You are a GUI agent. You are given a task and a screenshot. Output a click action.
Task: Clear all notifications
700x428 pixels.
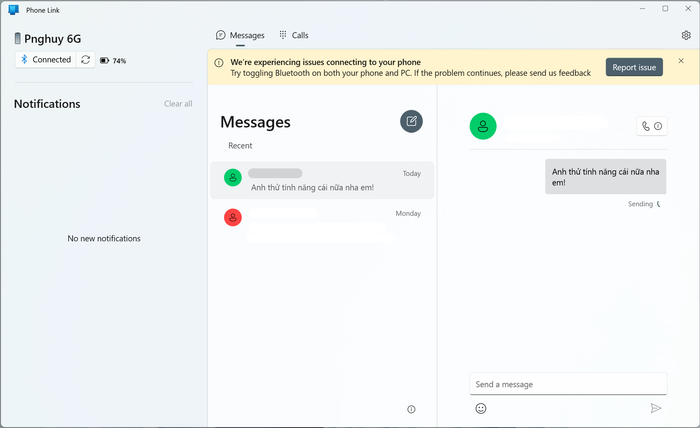point(178,104)
